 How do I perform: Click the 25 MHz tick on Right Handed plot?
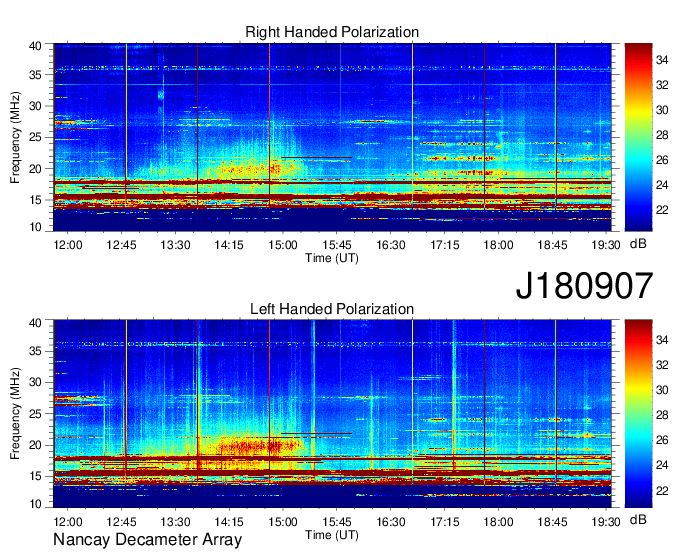[35, 137]
